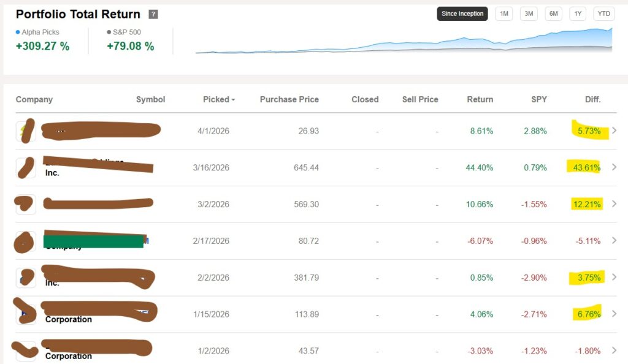Expand the row chevron for the 1/15/2026 holding
The height and width of the screenshot is (364, 628).
pos(615,314)
